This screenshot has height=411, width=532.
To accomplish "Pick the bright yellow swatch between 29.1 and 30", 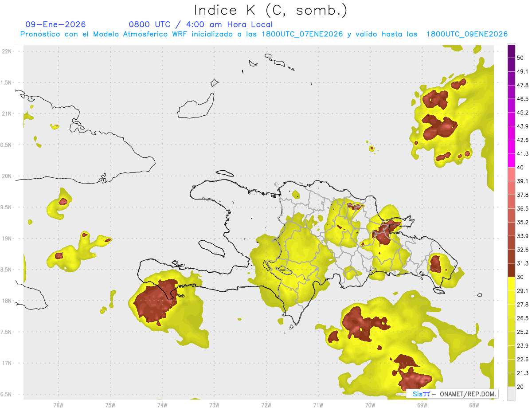I will pyautogui.click(x=511, y=284).
